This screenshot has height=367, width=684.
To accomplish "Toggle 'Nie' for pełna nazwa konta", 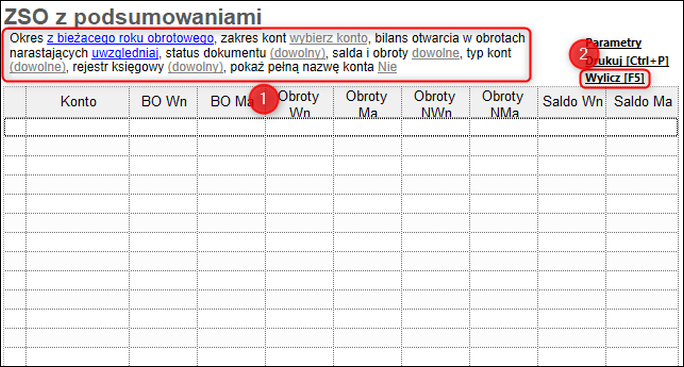I will 387,67.
